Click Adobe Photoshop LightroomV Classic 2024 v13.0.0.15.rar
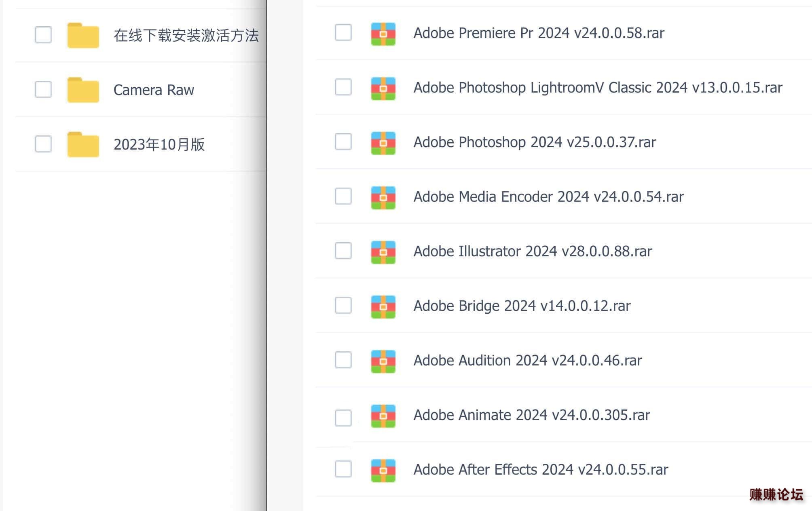 pyautogui.click(x=598, y=87)
